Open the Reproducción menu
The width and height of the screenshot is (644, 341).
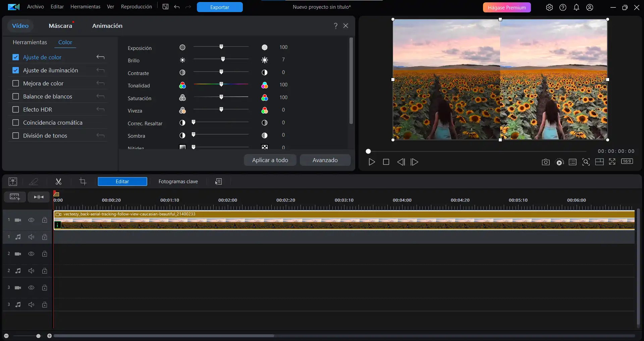point(136,7)
